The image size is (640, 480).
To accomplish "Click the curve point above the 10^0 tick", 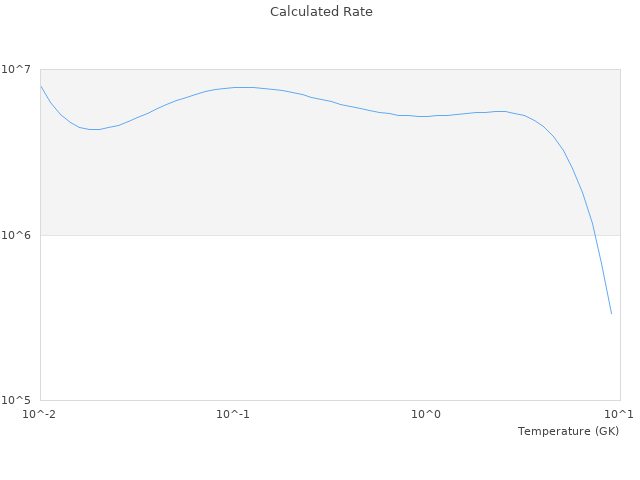I will click(427, 116).
